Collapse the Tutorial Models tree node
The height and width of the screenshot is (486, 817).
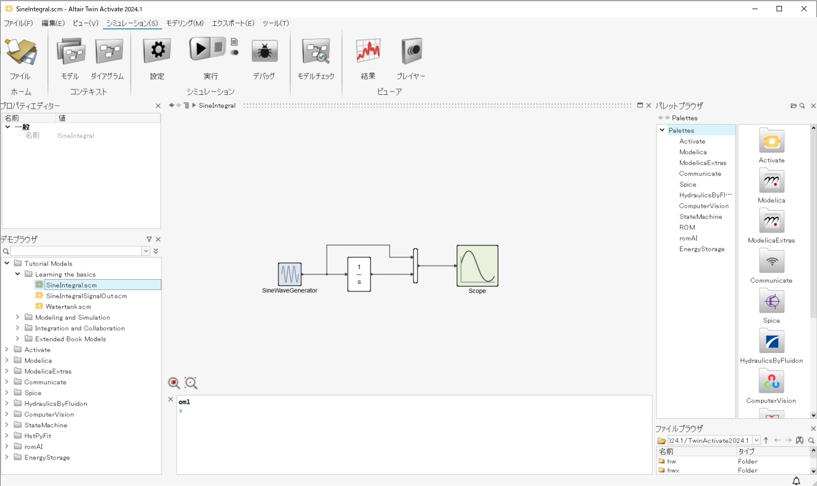tap(7, 264)
